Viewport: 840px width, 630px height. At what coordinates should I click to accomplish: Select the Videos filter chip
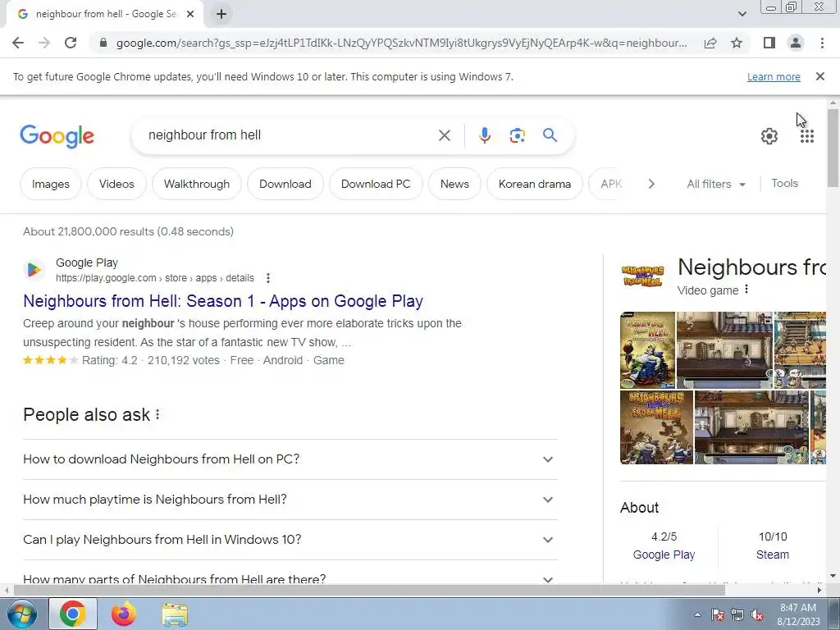pos(116,184)
